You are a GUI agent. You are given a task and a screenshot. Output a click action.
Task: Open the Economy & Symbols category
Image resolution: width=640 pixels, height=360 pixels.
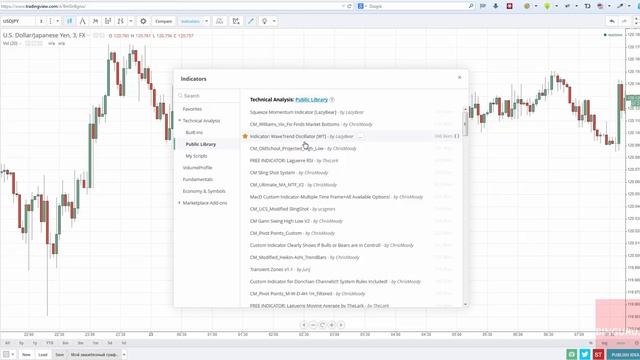[204, 191]
